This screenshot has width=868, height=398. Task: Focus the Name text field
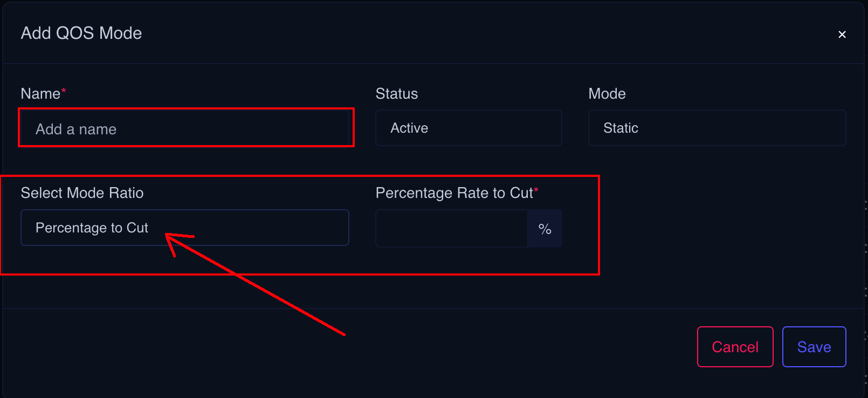pyautogui.click(x=186, y=129)
